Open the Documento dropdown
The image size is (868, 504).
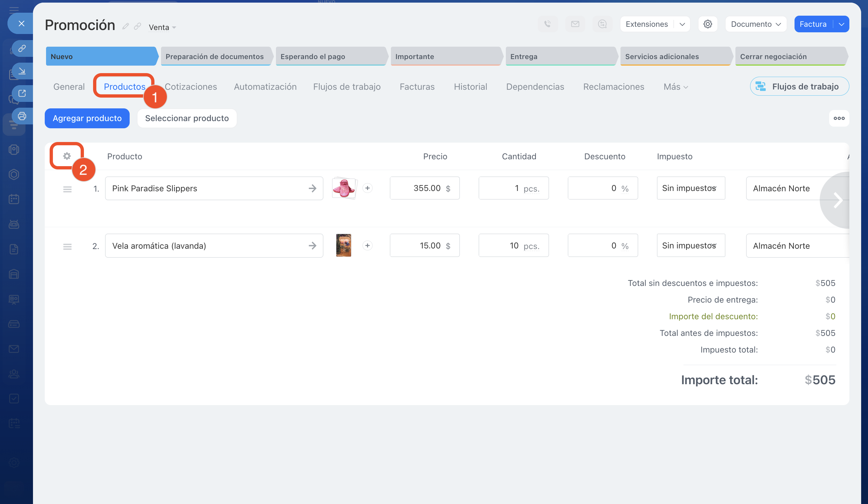756,24
